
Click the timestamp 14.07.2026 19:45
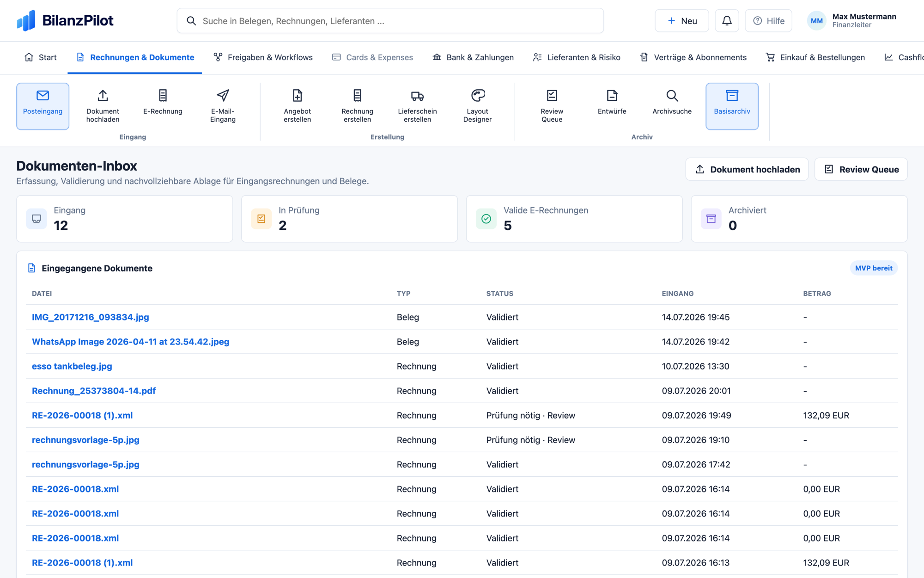coord(695,317)
